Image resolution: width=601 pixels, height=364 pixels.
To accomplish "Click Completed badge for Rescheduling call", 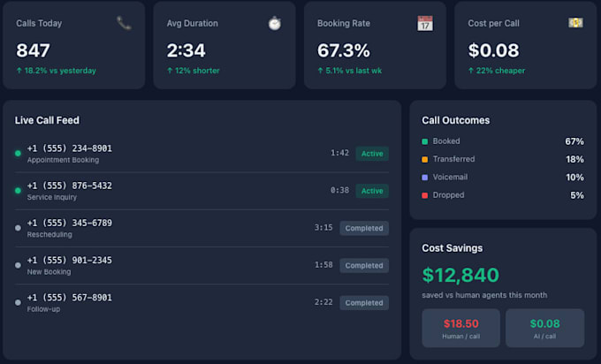I will coord(364,228).
